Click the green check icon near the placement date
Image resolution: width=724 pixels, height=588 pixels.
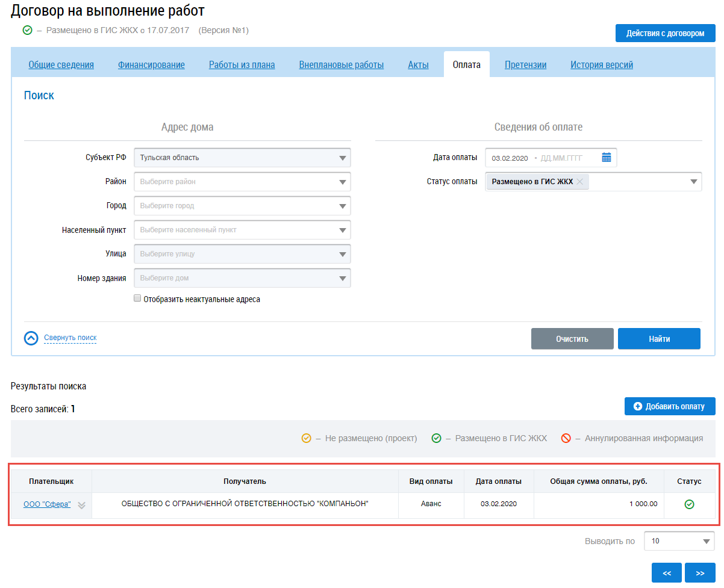27,30
